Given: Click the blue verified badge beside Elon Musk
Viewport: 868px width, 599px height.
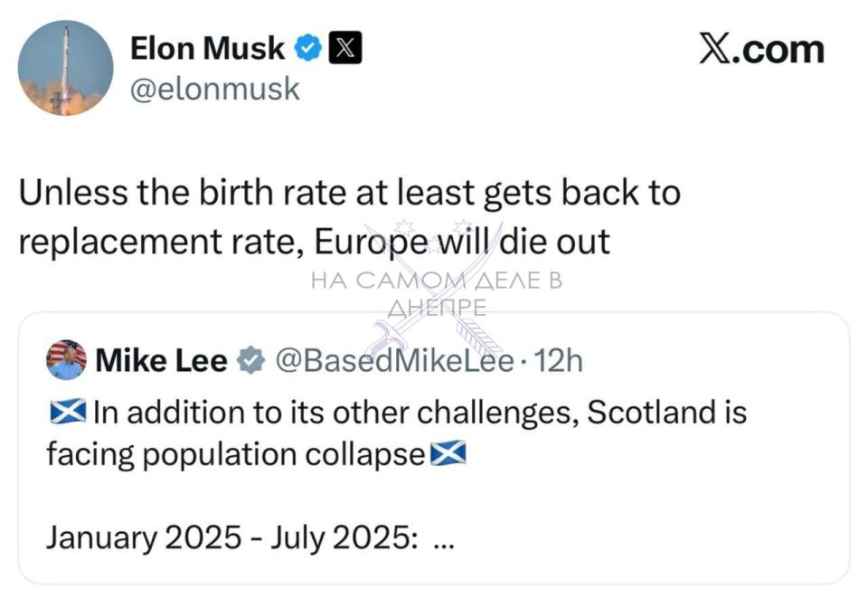Looking at the screenshot, I should click(x=310, y=49).
